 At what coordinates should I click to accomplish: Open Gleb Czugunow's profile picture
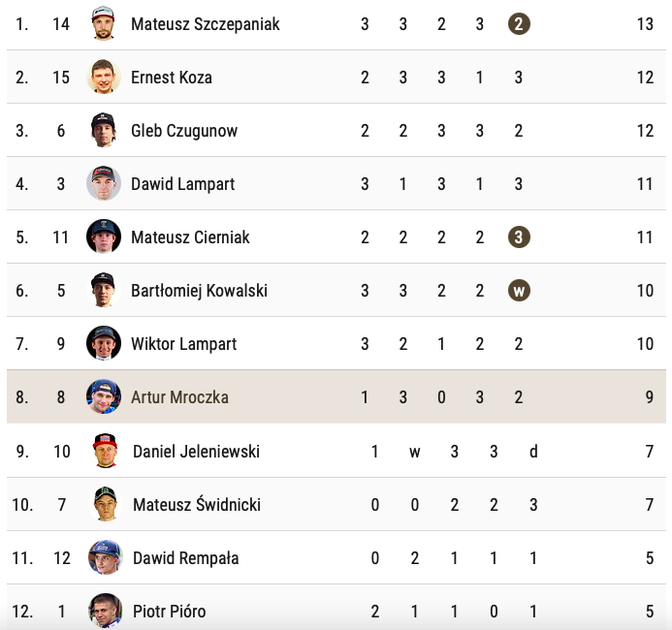(x=104, y=130)
